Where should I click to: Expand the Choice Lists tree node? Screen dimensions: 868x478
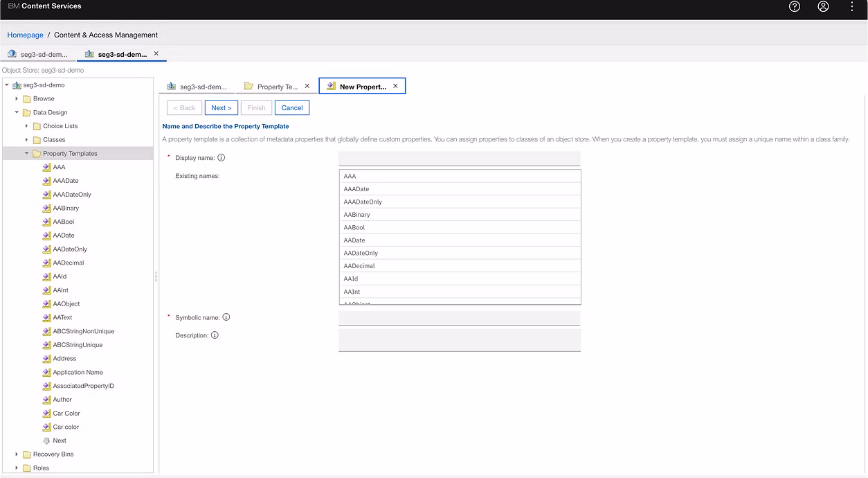click(27, 126)
